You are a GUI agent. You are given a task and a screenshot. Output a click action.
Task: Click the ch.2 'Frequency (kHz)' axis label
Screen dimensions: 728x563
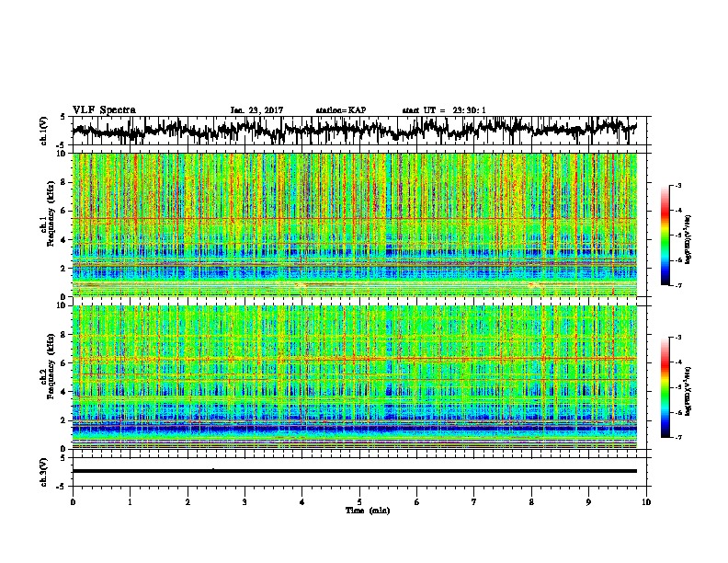(51, 367)
